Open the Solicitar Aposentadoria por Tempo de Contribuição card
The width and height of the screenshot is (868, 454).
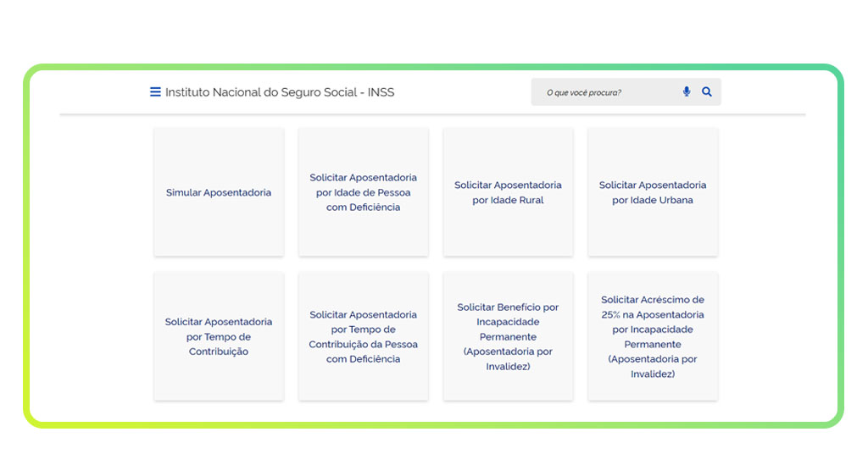tap(219, 336)
